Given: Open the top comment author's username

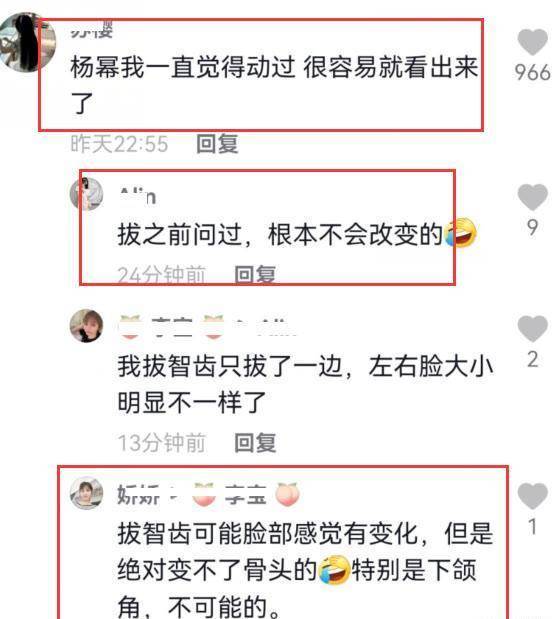Looking at the screenshot, I should pos(92,30).
